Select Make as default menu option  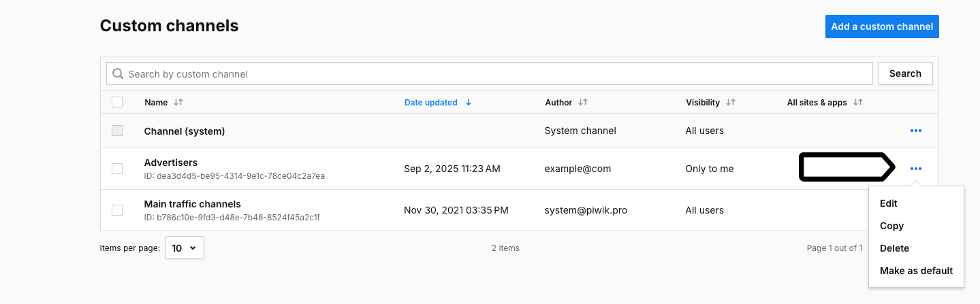(x=916, y=271)
